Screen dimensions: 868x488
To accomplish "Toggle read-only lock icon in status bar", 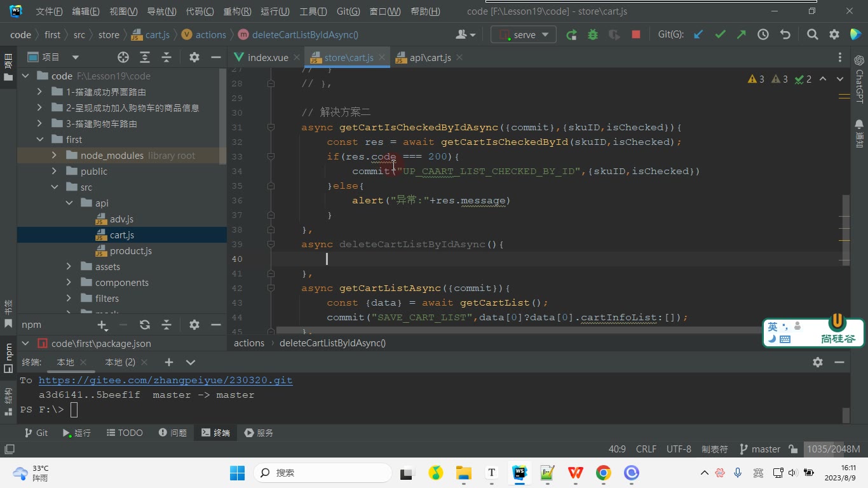I will [x=793, y=449].
